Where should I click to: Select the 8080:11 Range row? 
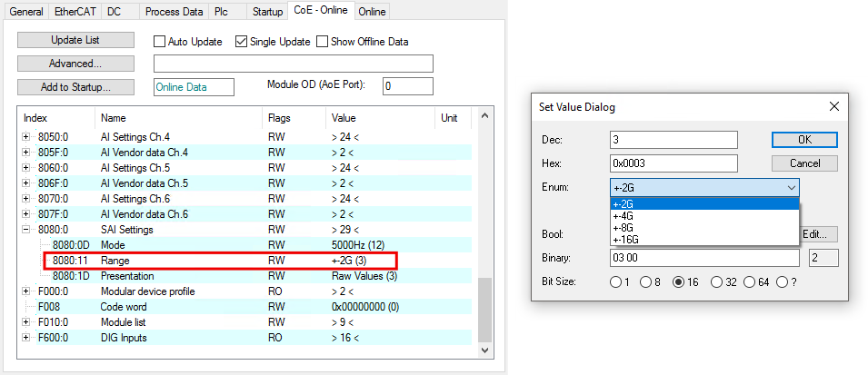[x=220, y=260]
